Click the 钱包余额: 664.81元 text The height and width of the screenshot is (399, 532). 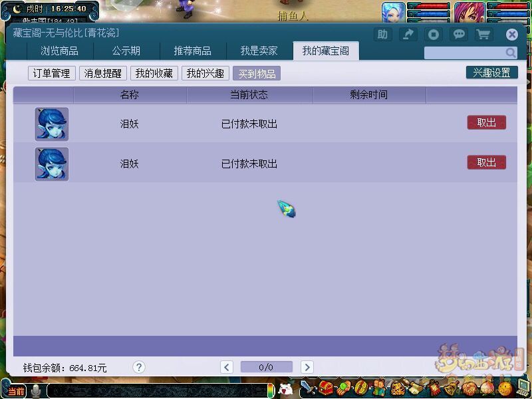pyautogui.click(x=65, y=368)
